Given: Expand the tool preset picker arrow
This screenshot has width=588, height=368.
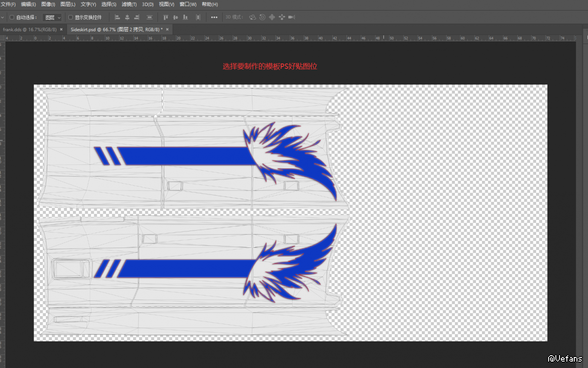Looking at the screenshot, I should pos(3,17).
